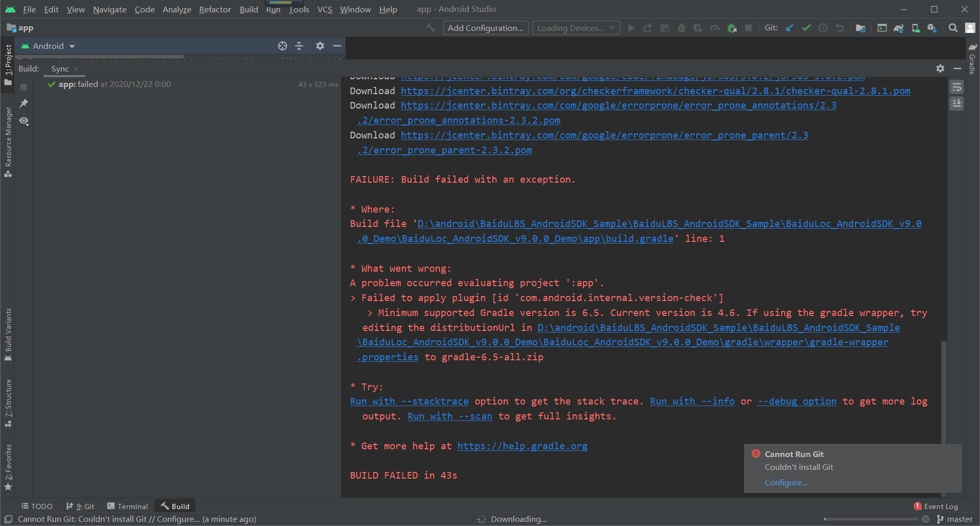Open the search everywhere magnifier icon

(953, 28)
